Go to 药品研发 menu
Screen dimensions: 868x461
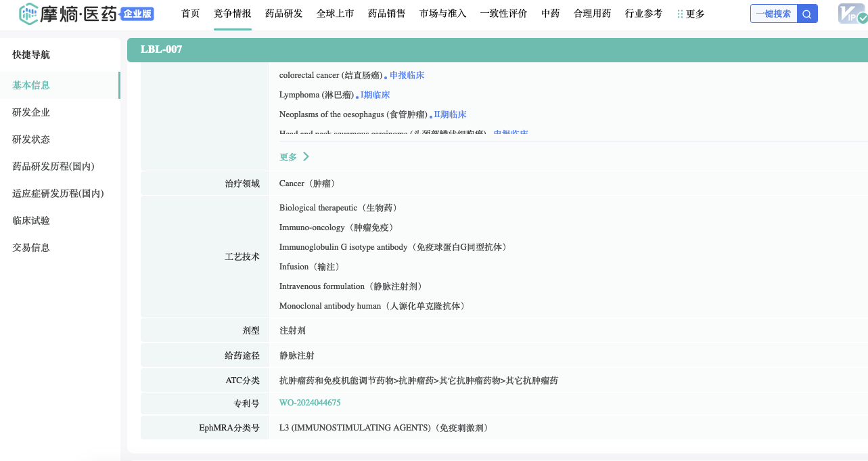click(x=283, y=14)
